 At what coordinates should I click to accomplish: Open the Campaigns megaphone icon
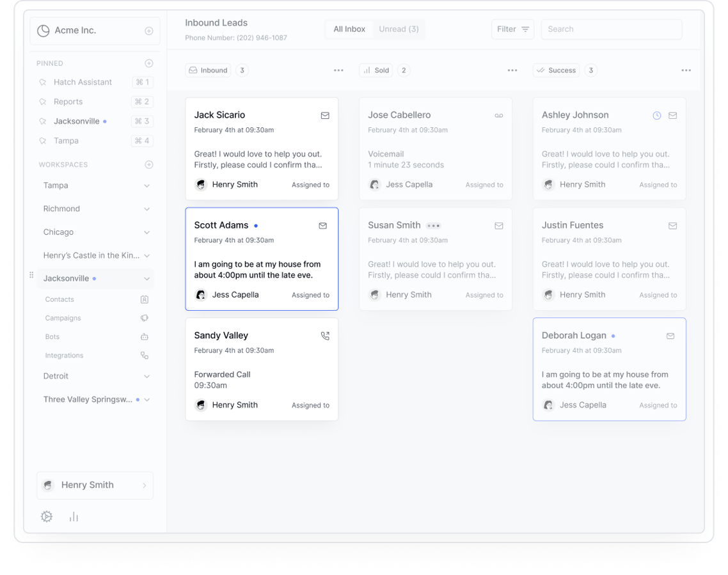click(x=145, y=317)
